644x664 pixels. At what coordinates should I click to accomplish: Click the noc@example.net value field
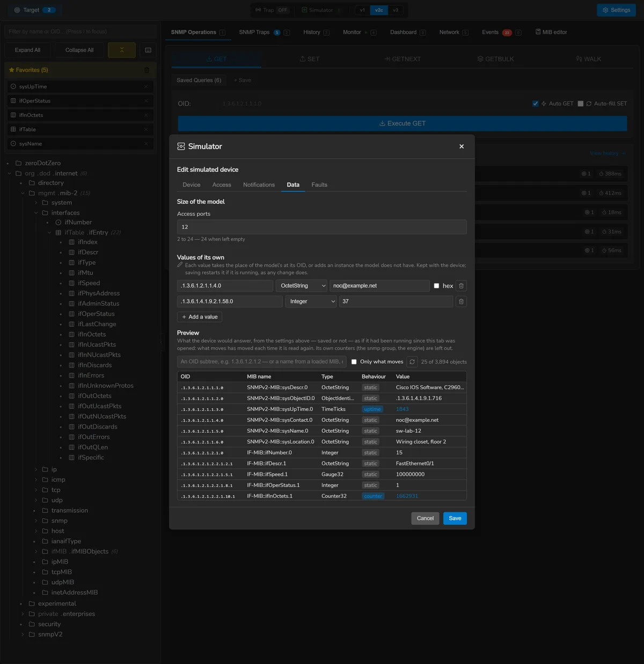[379, 286]
